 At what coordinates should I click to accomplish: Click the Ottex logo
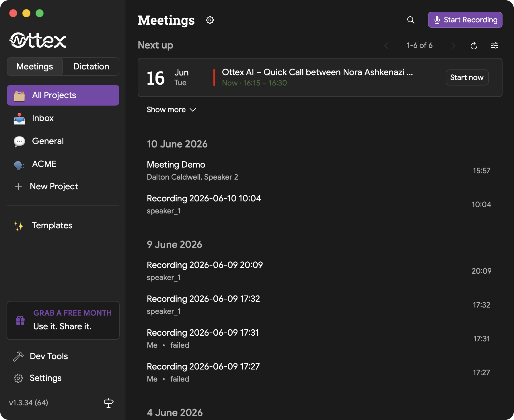tap(38, 40)
